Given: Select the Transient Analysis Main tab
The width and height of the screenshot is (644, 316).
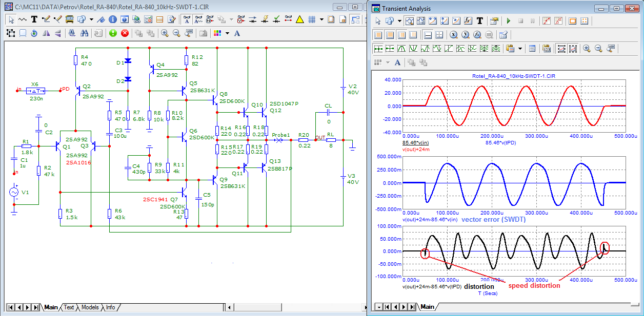Looking at the screenshot, I should click(427, 307).
